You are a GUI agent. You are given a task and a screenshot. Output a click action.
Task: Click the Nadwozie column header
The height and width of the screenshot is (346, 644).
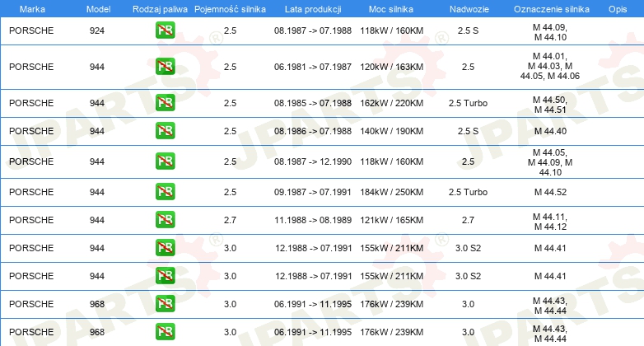point(469,9)
